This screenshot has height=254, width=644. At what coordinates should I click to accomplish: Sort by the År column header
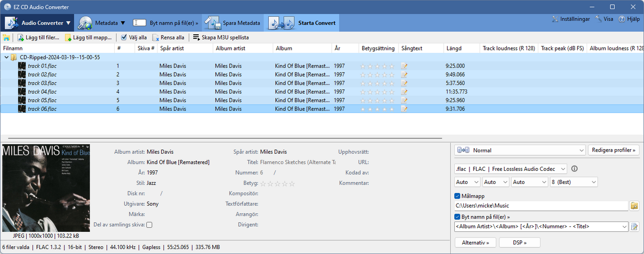[x=345, y=48]
